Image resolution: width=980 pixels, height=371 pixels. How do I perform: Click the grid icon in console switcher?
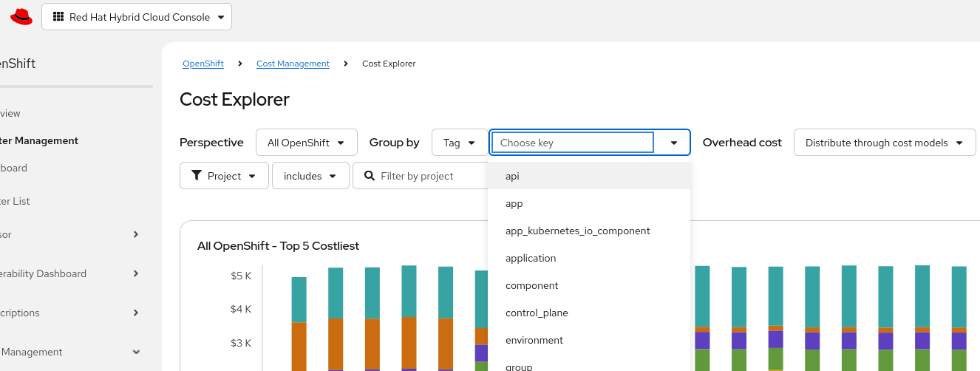[x=58, y=17]
